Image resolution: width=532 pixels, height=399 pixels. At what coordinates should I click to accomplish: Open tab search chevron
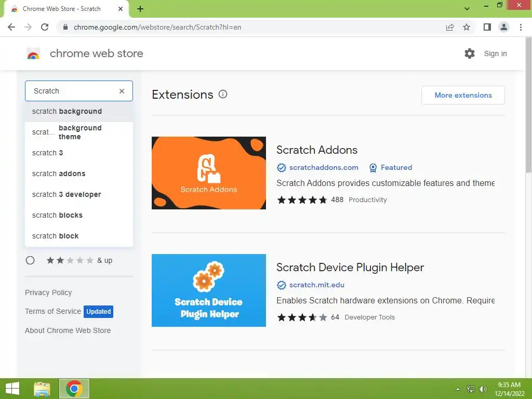(467, 9)
